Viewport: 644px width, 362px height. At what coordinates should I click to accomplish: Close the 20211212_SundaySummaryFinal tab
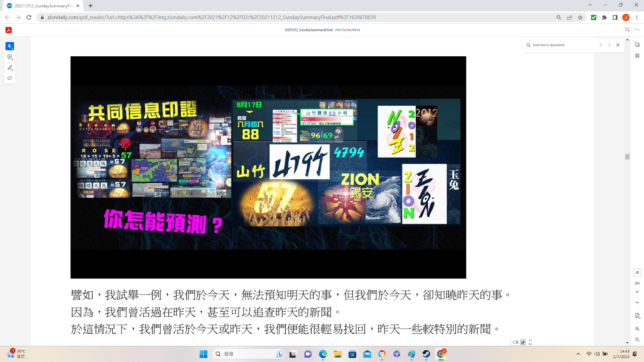point(78,6)
